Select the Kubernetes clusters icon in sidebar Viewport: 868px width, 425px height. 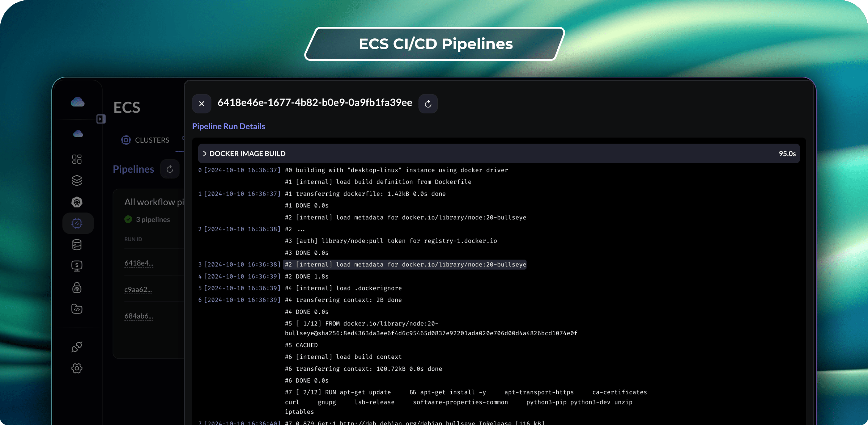[x=77, y=202]
